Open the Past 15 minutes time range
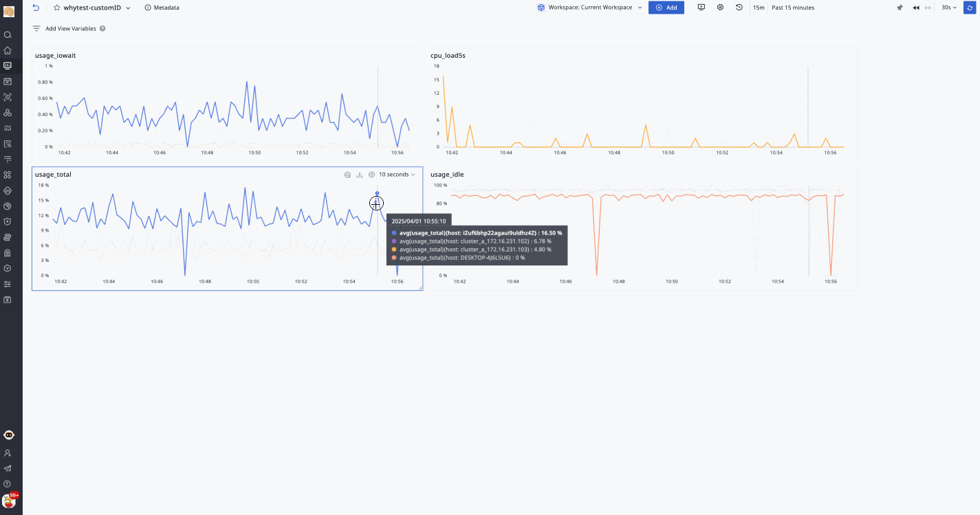The width and height of the screenshot is (980, 515). click(793, 8)
